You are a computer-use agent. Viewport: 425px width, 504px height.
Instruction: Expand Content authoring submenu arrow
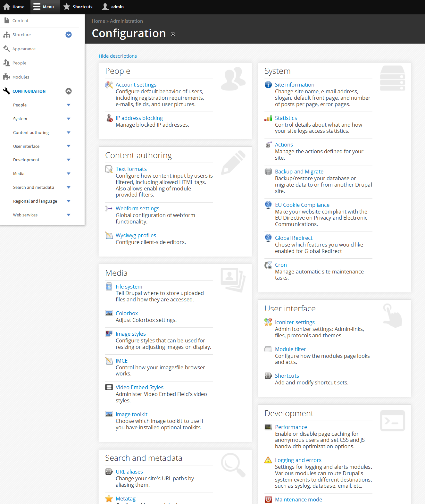69,132
